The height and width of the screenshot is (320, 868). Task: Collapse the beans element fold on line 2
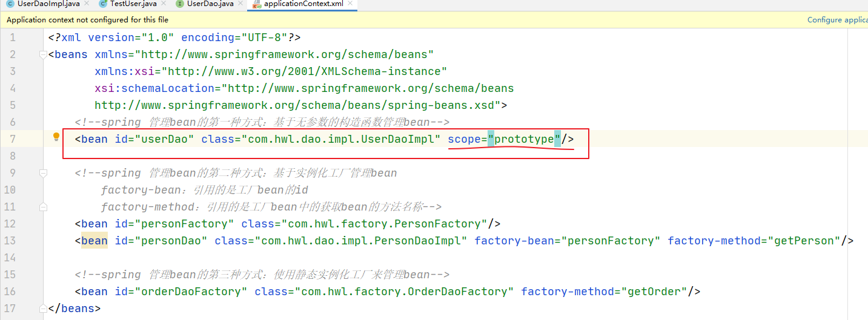(42, 54)
